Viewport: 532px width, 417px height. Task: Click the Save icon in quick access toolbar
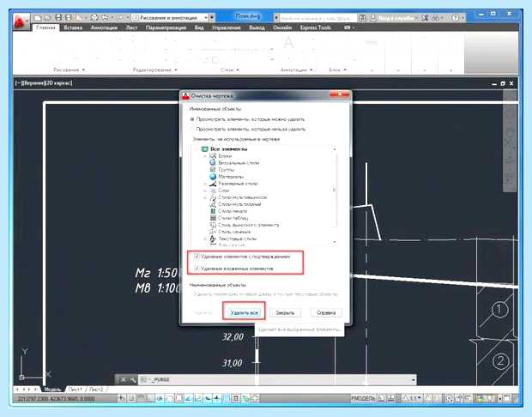point(58,17)
